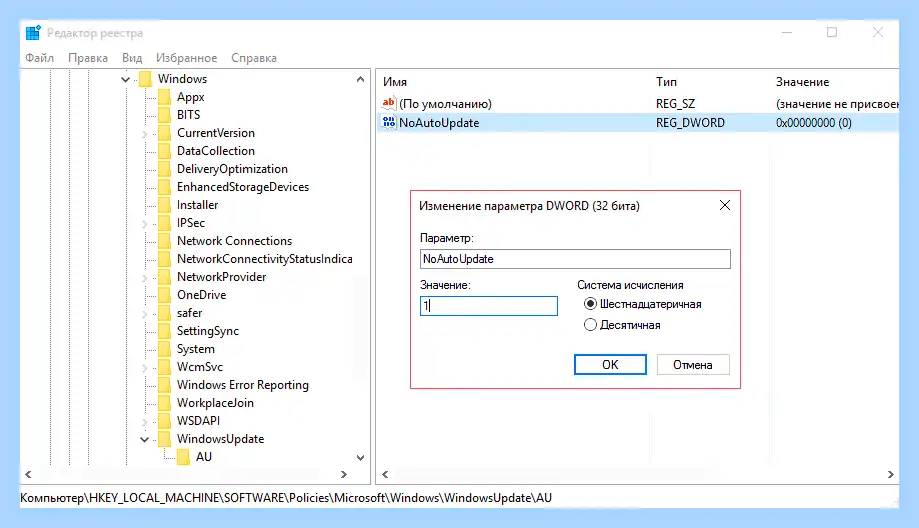This screenshot has width=919, height=528.
Task: Click values pane scroll right arrow
Action: pos(891,474)
